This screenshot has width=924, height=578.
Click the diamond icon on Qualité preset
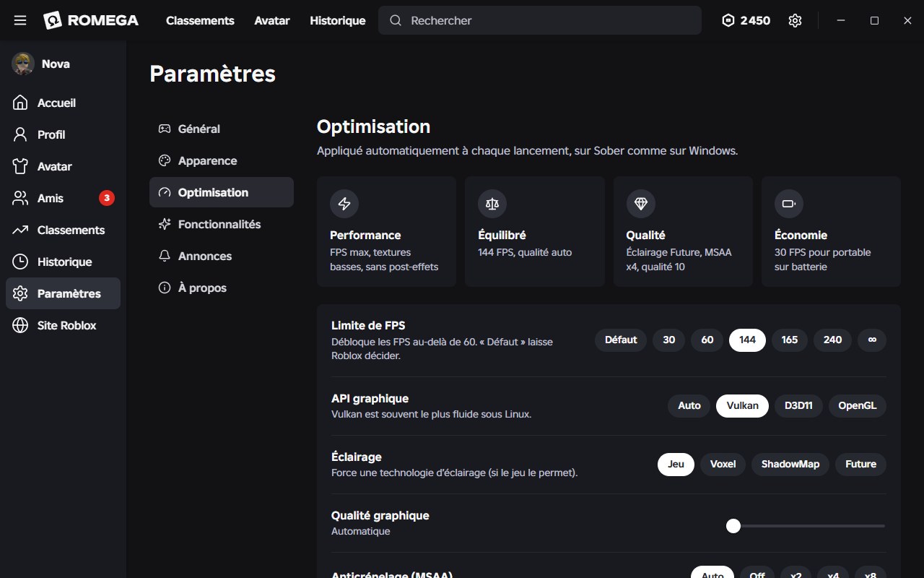[641, 204]
